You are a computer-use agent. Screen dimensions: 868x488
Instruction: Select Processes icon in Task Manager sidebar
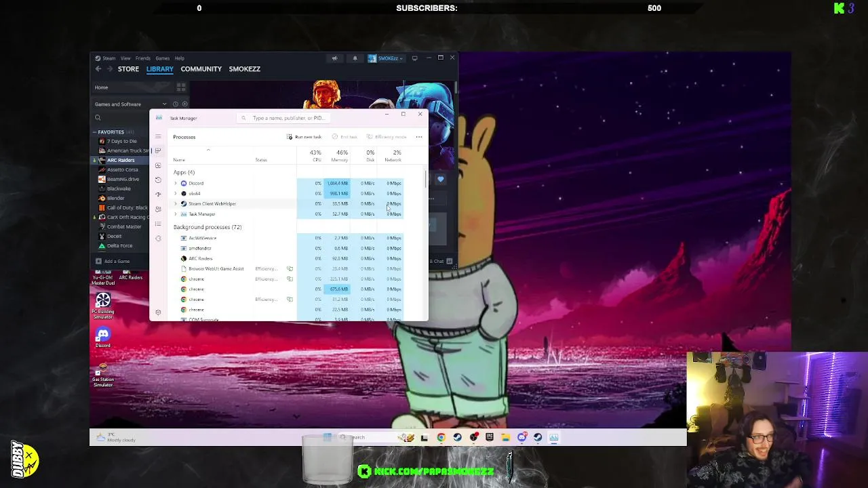[158, 150]
